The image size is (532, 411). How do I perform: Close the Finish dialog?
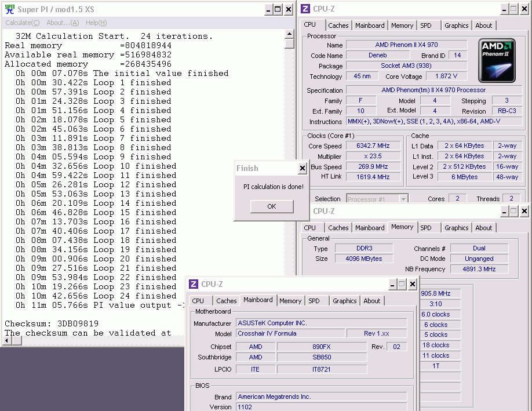pos(303,168)
